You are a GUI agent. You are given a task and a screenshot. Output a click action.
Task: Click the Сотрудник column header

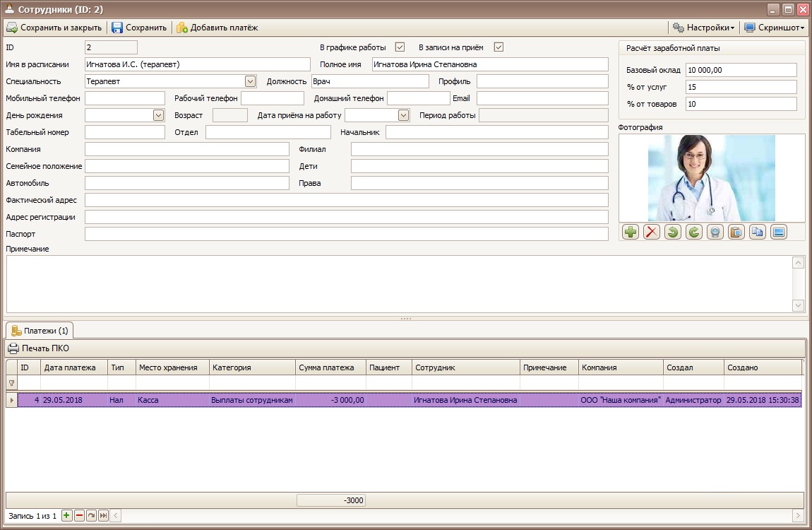pyautogui.click(x=465, y=367)
